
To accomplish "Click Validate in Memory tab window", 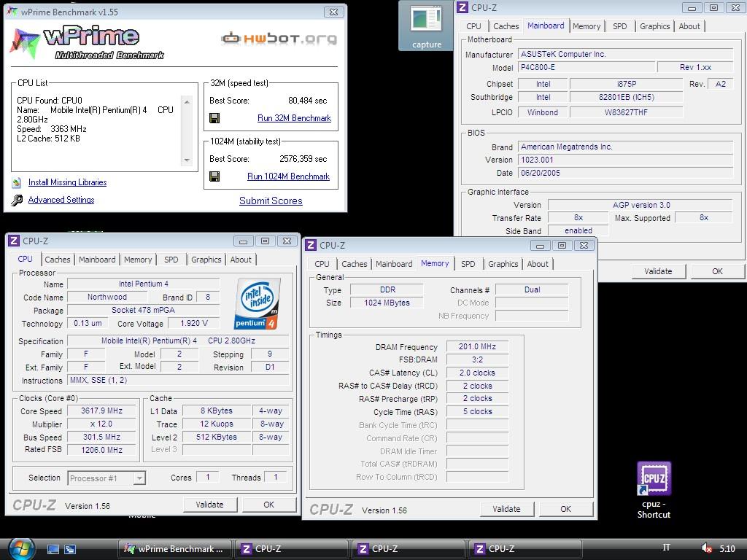I will pyautogui.click(x=506, y=509).
